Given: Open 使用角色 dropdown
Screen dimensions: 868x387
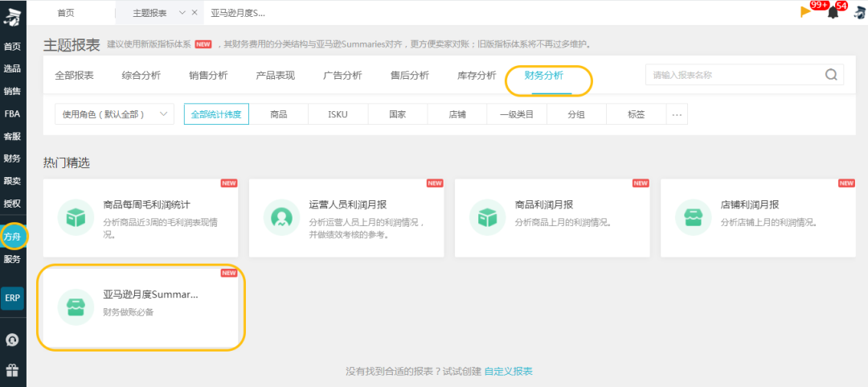Looking at the screenshot, I should (115, 114).
